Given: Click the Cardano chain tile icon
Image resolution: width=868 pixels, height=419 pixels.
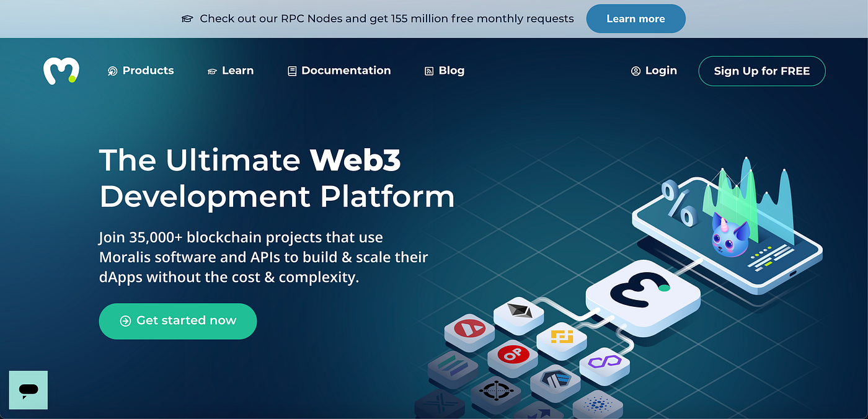Looking at the screenshot, I should click(x=597, y=405).
